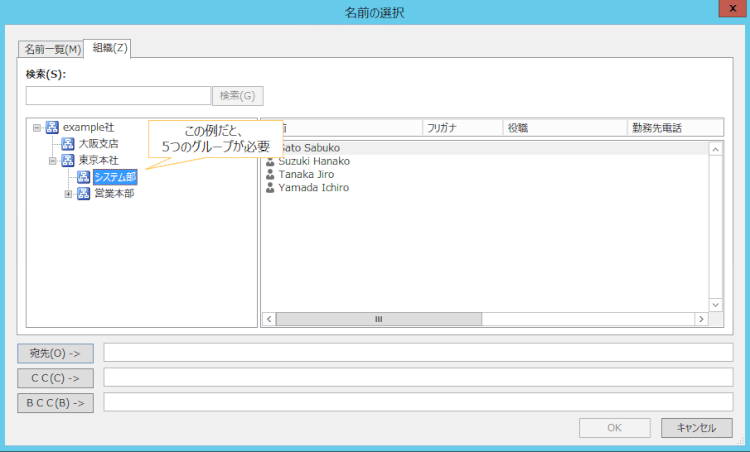The image size is (750, 452).
Task: Click the 東京本社 organization icon
Action: [68, 160]
